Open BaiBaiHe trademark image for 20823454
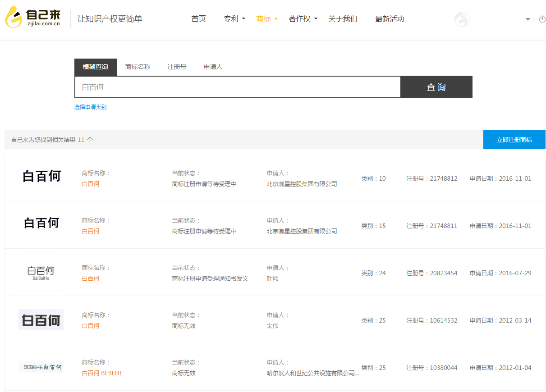Screen dimensions: 546x392 (x=41, y=273)
